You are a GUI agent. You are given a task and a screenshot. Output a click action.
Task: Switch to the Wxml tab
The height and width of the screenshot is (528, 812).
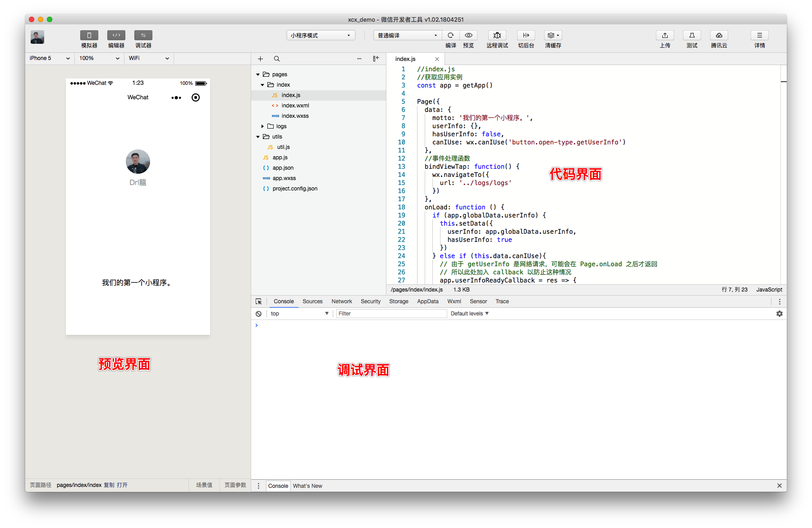click(454, 301)
